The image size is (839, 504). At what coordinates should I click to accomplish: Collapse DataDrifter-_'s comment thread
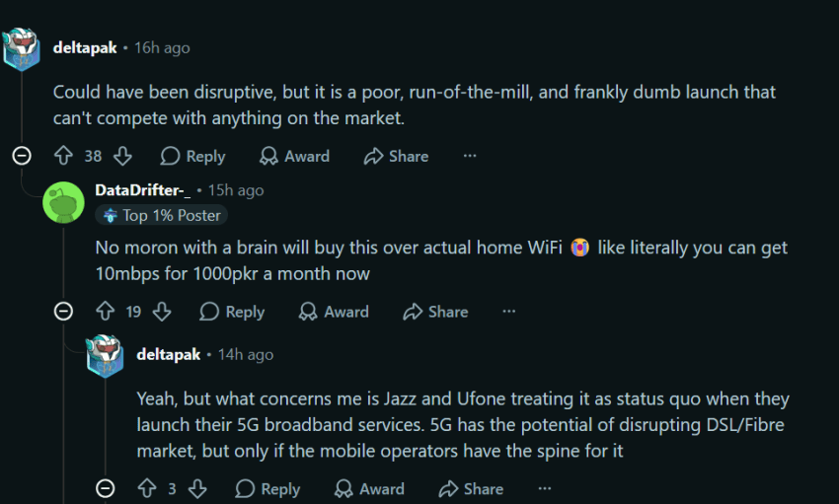64,312
